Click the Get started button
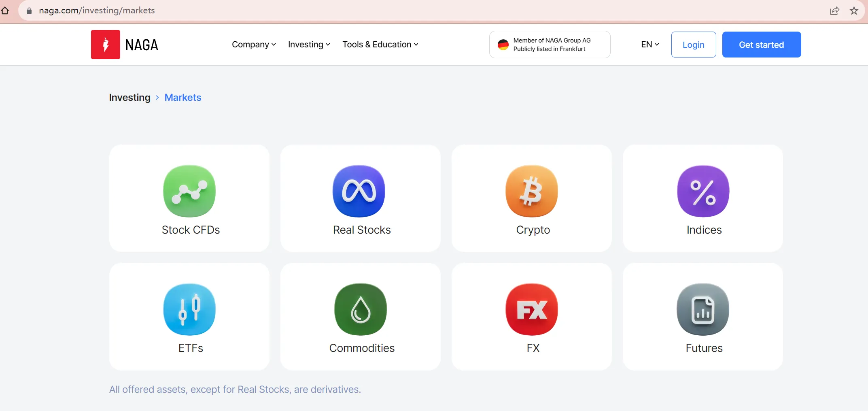Image resolution: width=868 pixels, height=411 pixels. click(762, 45)
